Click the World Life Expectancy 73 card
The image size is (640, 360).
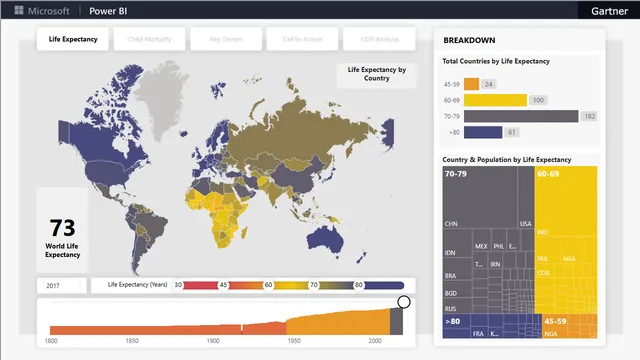(62, 230)
